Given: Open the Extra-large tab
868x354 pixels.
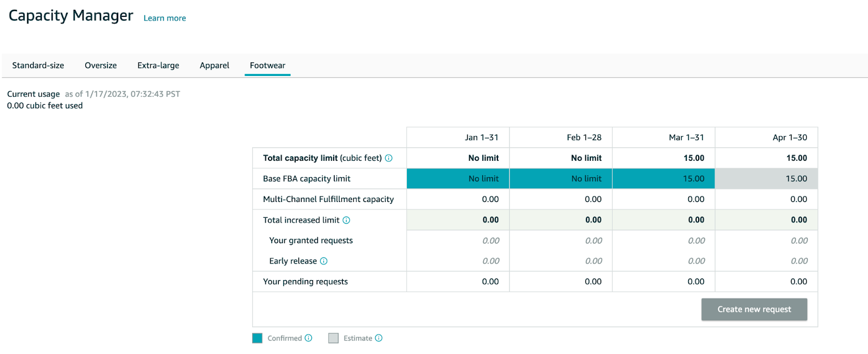Looking at the screenshot, I should point(158,65).
